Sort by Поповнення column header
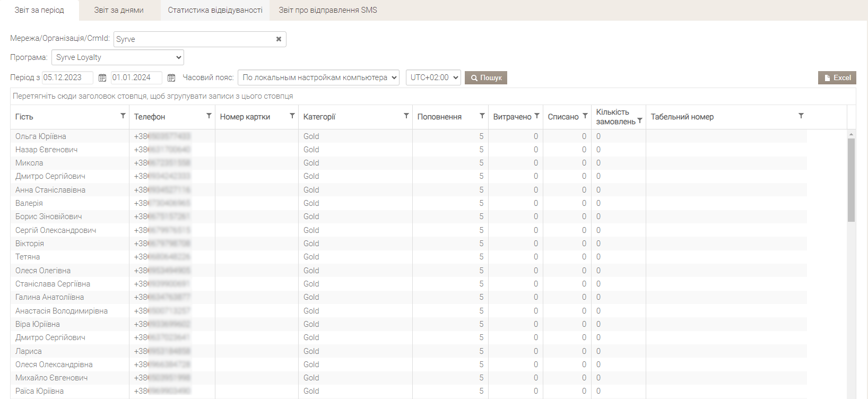 (439, 117)
